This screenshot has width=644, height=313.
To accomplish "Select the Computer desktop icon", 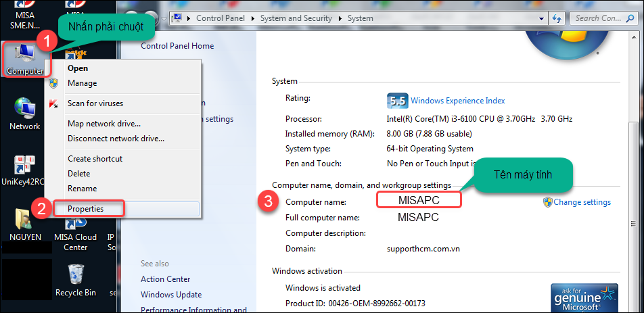I will [x=24, y=60].
